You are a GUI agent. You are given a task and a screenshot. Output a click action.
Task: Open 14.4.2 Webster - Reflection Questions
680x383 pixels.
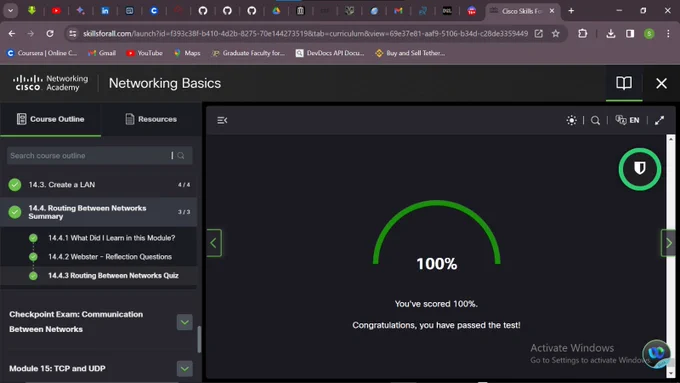pyautogui.click(x=110, y=257)
